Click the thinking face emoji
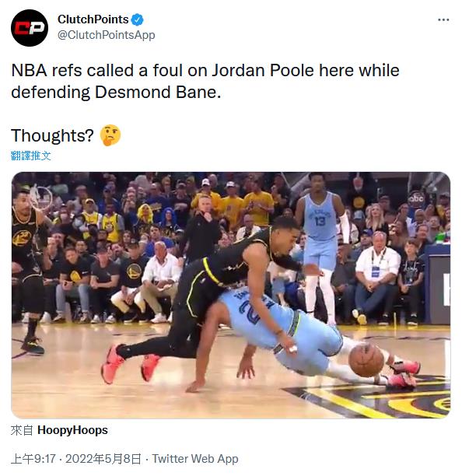The width and height of the screenshot is (462, 476). 110,135
